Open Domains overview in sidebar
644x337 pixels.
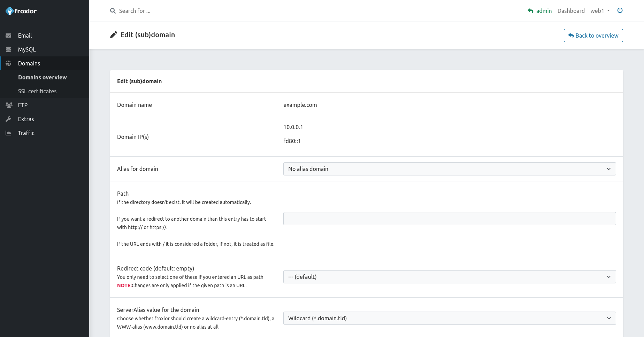[x=43, y=77]
